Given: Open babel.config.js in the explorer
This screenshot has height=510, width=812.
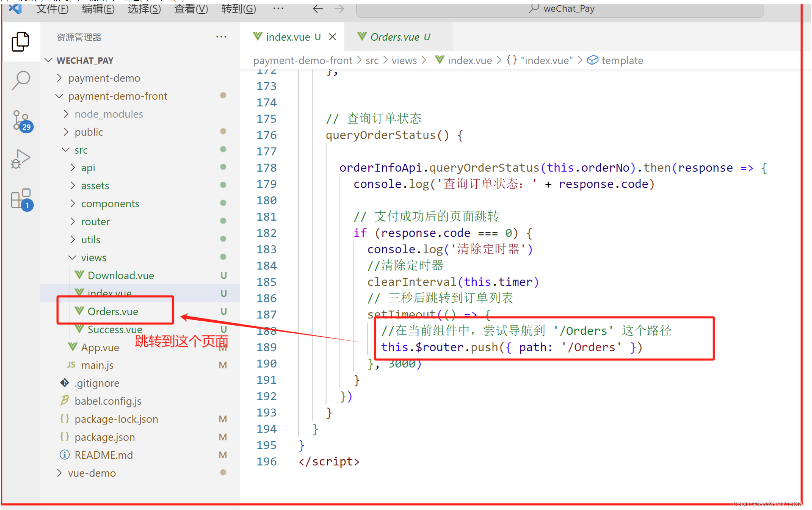Looking at the screenshot, I should tap(140, 401).
